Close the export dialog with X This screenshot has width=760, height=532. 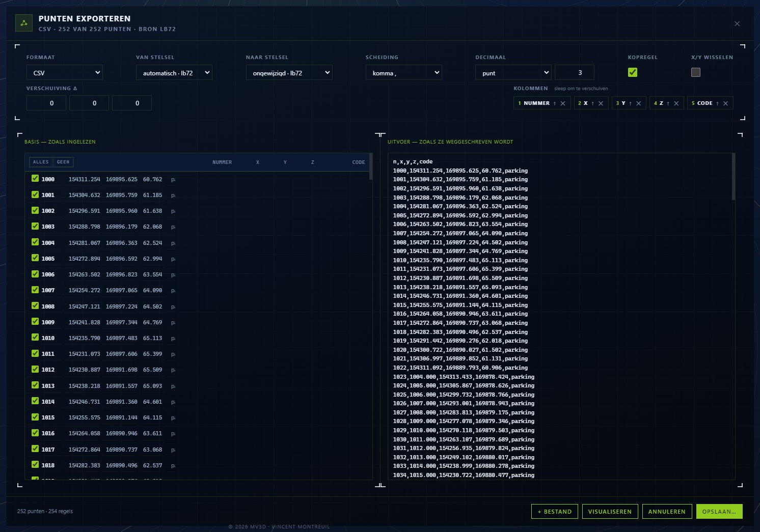(x=737, y=23)
